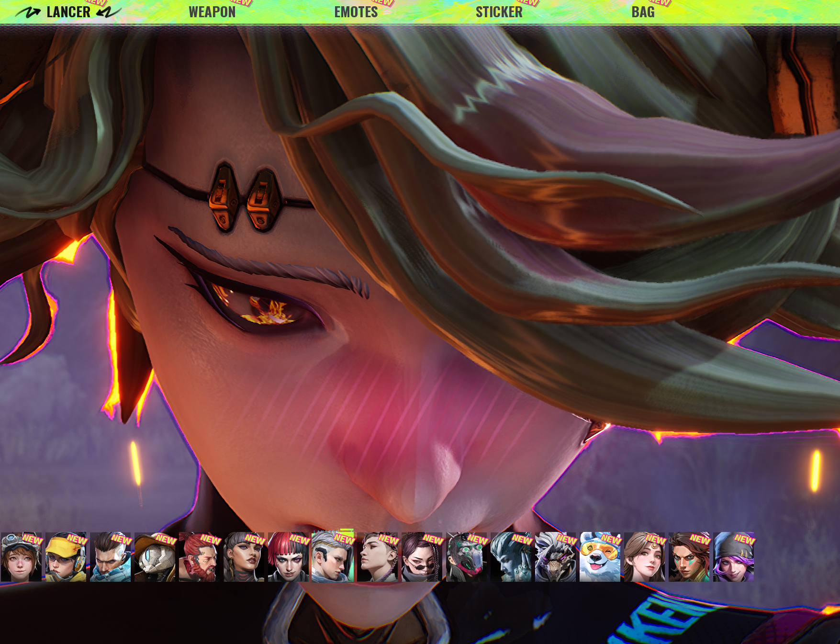Choose the dark-haired man in blue armor
840x644 pixels.
click(x=110, y=557)
